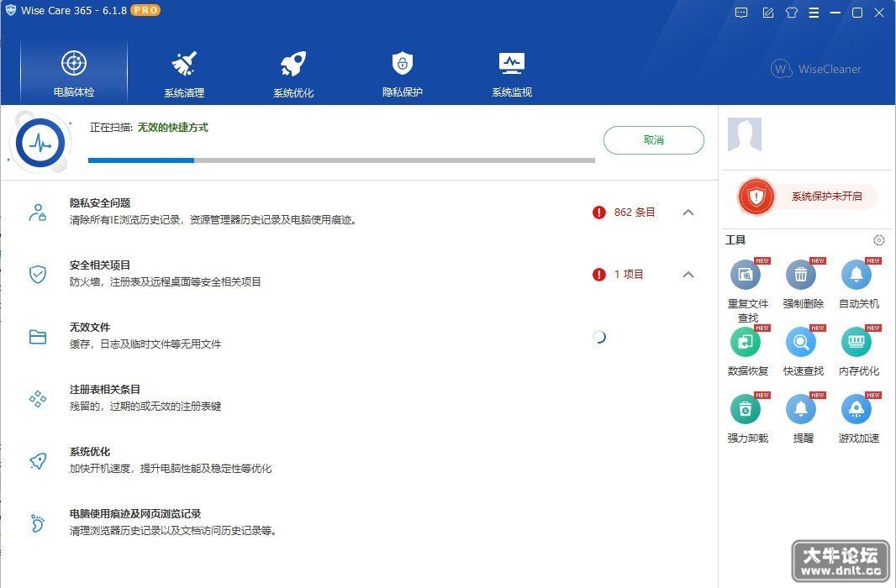Go to the 隐私保护 tab

click(403, 72)
